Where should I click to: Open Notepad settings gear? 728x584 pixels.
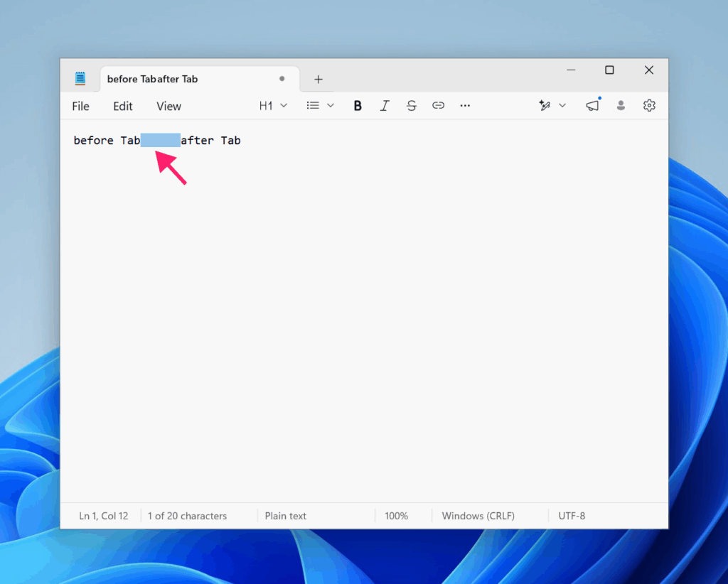pyautogui.click(x=649, y=106)
